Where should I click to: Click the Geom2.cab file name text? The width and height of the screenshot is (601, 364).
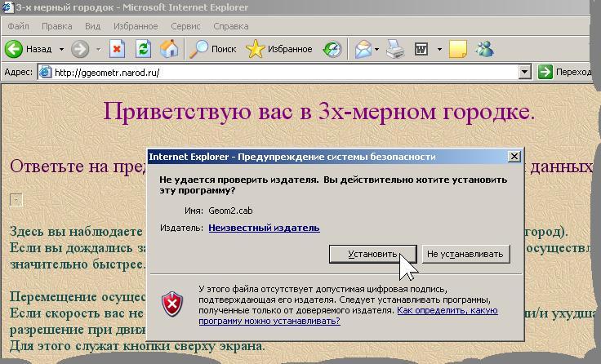(230, 211)
